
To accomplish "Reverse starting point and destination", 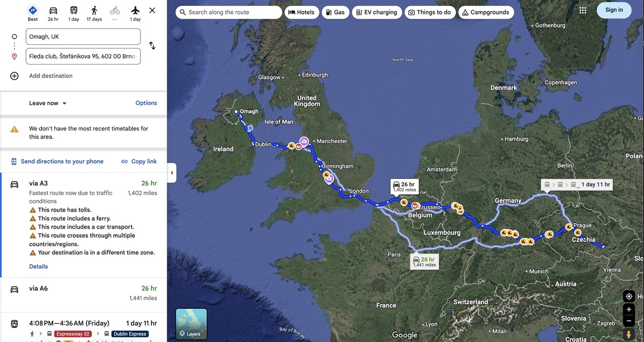I will pos(152,46).
